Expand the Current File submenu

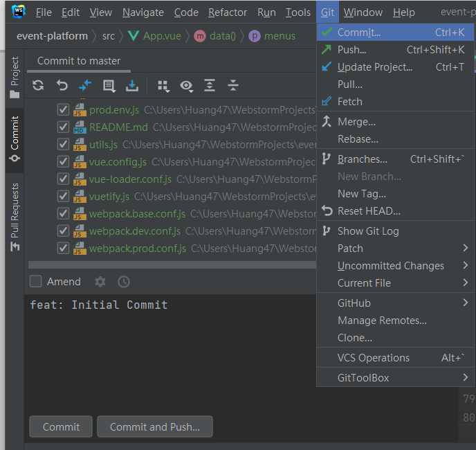point(395,283)
